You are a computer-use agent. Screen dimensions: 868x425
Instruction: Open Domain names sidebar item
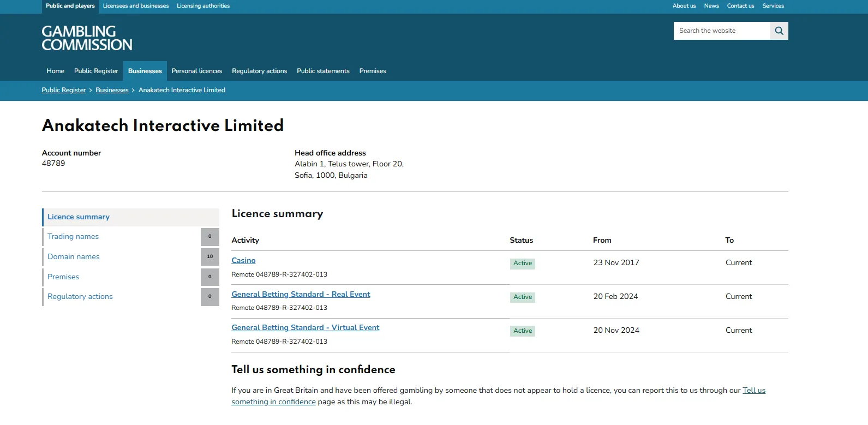click(x=131, y=257)
